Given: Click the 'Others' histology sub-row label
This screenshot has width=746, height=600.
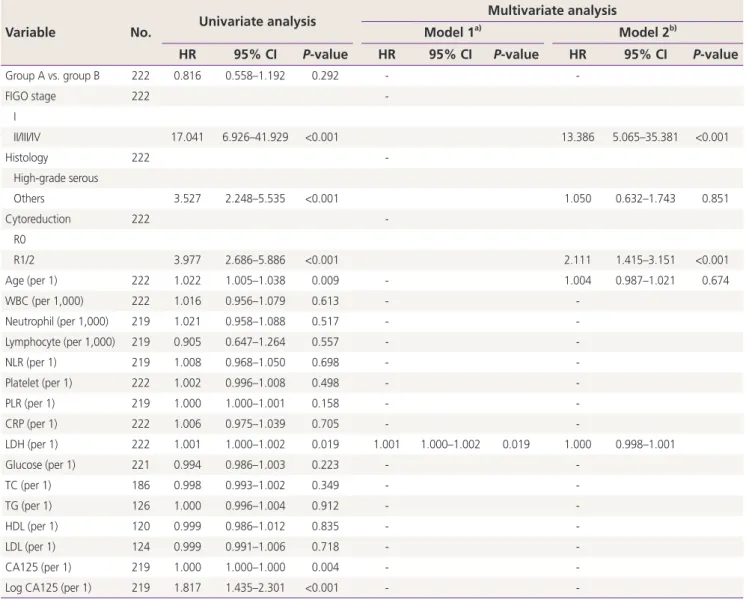Looking at the screenshot, I should 29,198.
